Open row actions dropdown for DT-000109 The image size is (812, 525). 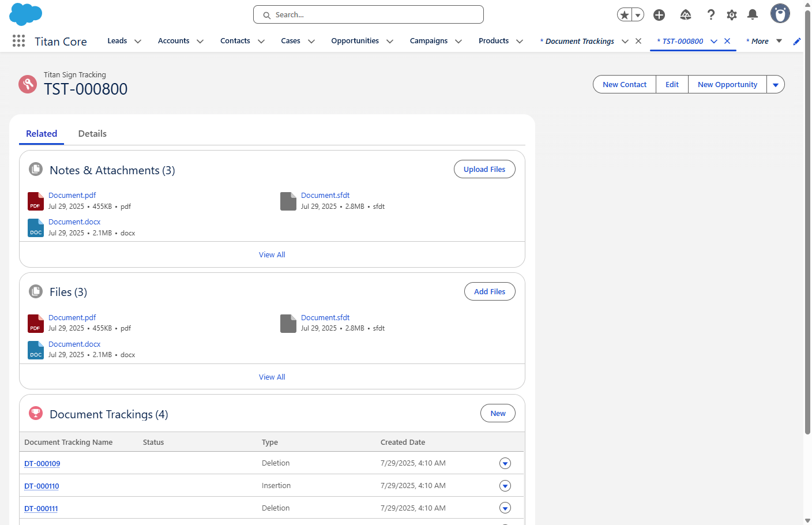pyautogui.click(x=505, y=463)
